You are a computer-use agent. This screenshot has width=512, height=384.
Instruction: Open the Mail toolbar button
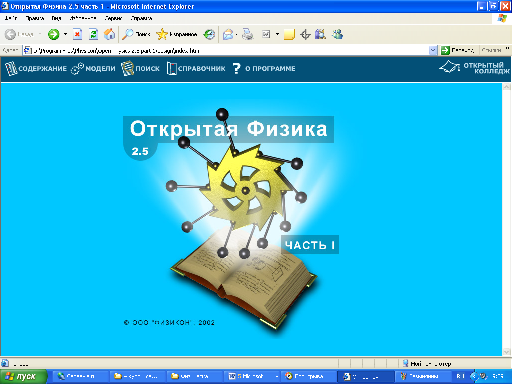point(228,34)
